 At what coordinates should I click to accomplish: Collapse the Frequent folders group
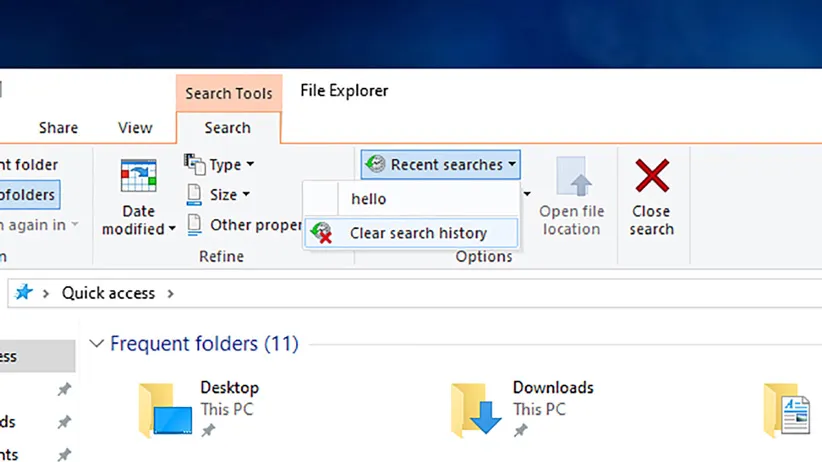pyautogui.click(x=96, y=344)
